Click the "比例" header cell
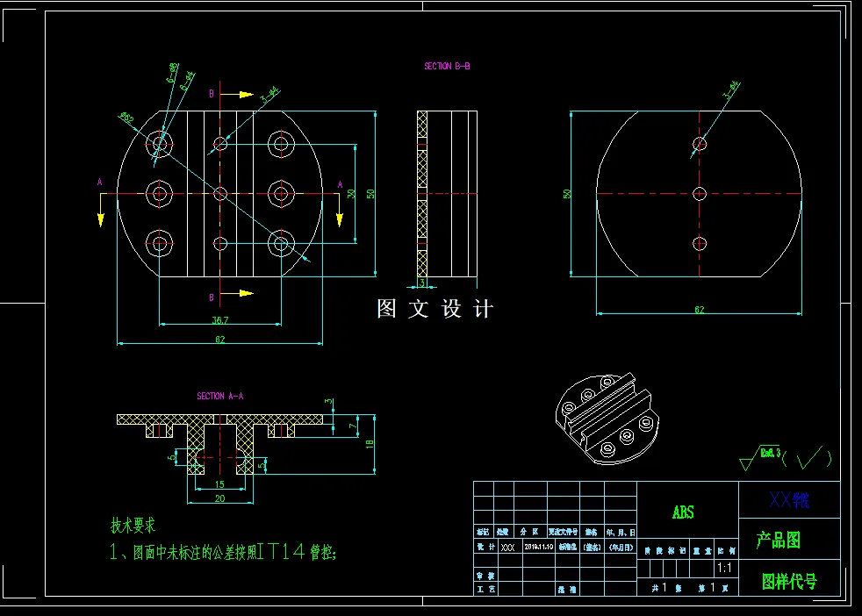 [727, 550]
